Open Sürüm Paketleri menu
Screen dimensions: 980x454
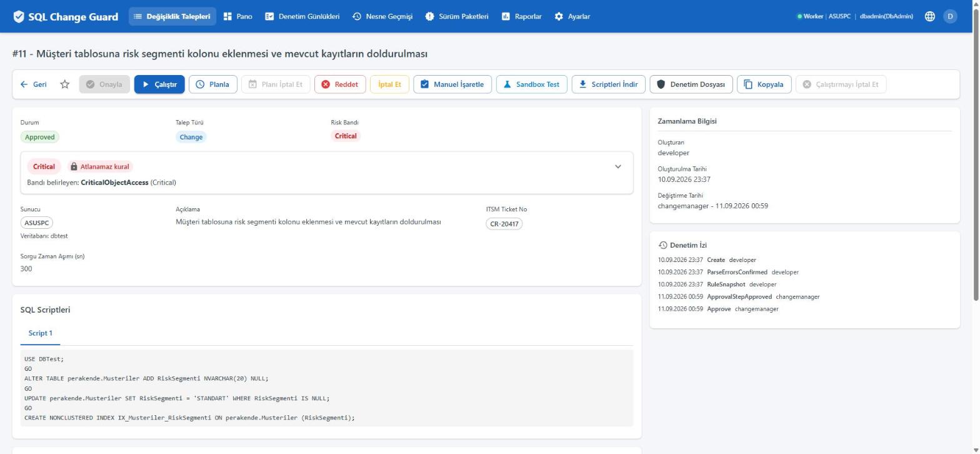(457, 16)
